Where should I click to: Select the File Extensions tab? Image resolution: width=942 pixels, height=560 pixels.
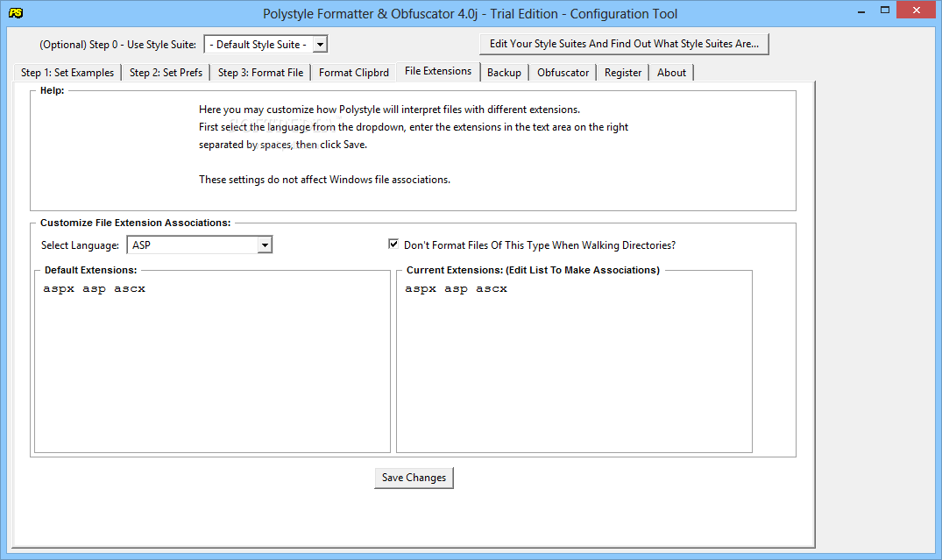pos(438,72)
